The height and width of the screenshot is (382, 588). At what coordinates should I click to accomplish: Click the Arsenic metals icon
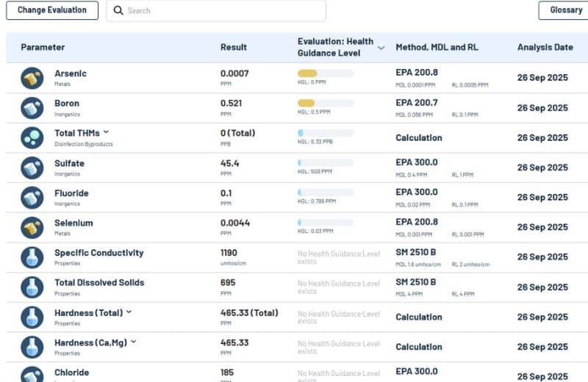(32, 78)
